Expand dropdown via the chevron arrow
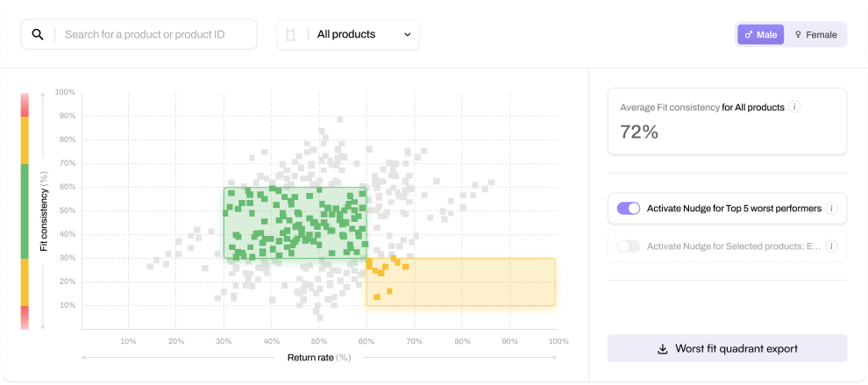 click(x=408, y=34)
